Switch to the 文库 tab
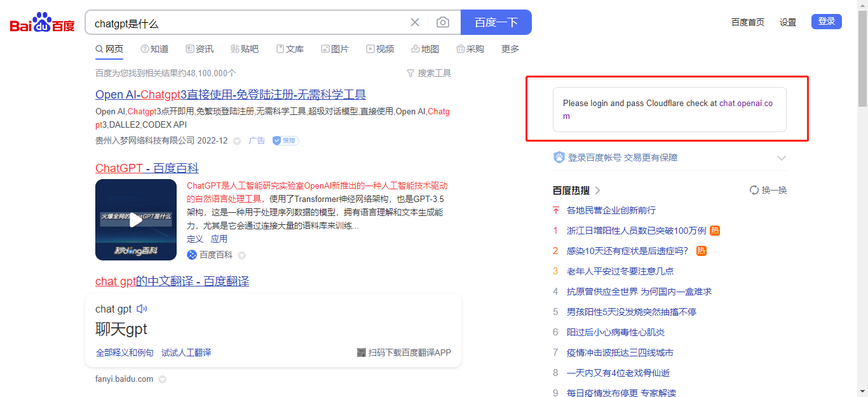This screenshot has width=868, height=397. pos(290,49)
